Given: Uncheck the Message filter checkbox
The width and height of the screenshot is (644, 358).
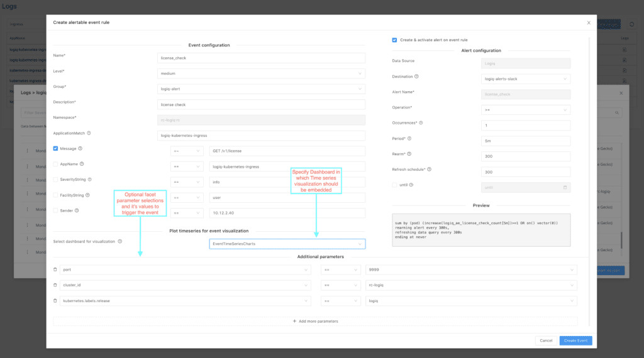Looking at the screenshot, I should tap(55, 148).
